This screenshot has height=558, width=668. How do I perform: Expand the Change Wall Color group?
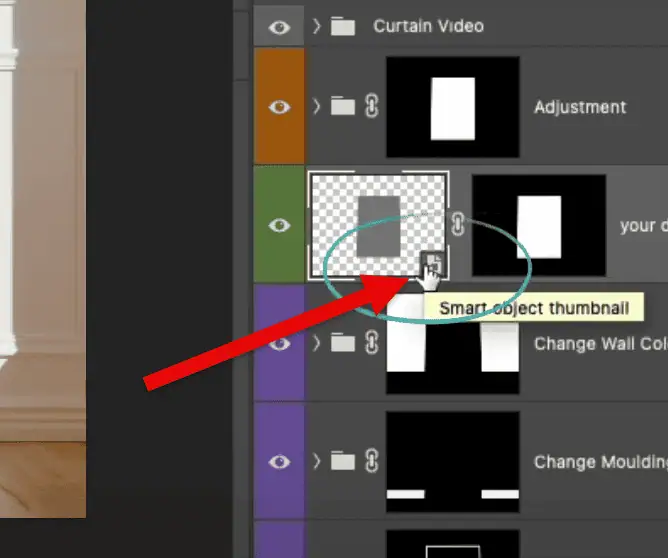pos(316,342)
